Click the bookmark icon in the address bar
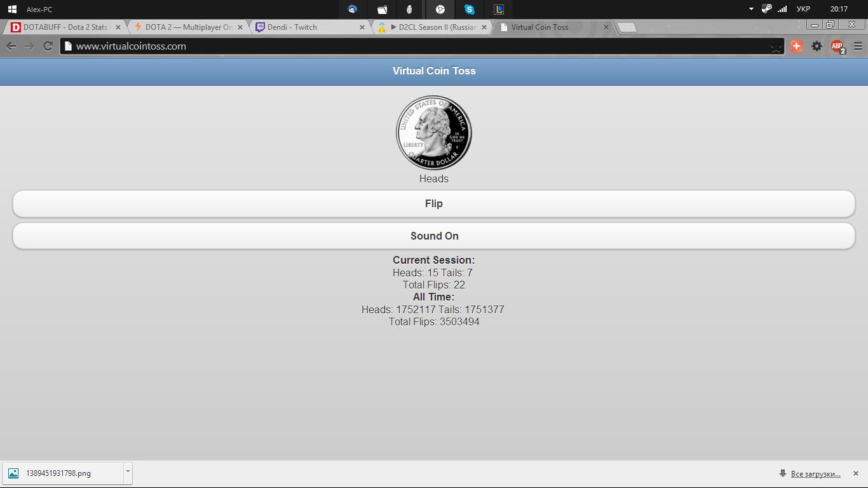 (x=776, y=46)
